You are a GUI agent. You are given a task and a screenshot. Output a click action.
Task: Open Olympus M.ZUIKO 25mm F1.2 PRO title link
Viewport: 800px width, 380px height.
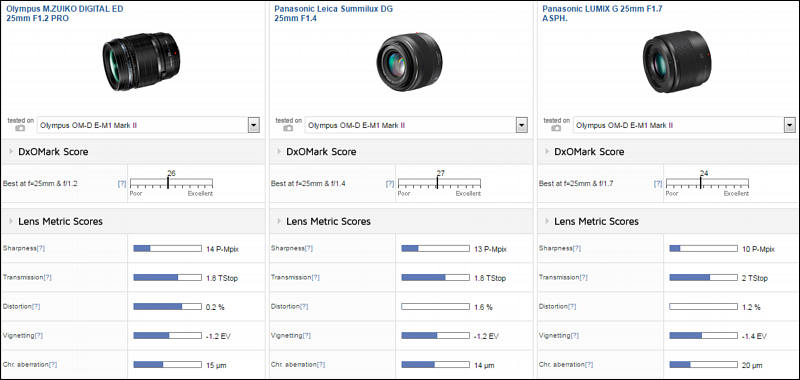point(64,14)
